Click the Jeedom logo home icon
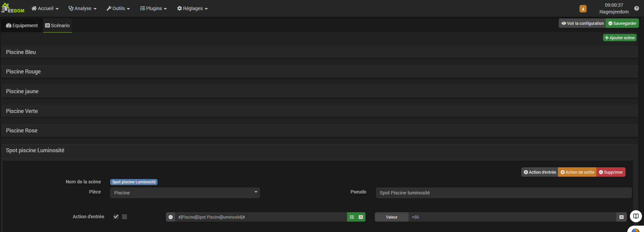Viewport: 644px width, 232px height. click(x=13, y=8)
